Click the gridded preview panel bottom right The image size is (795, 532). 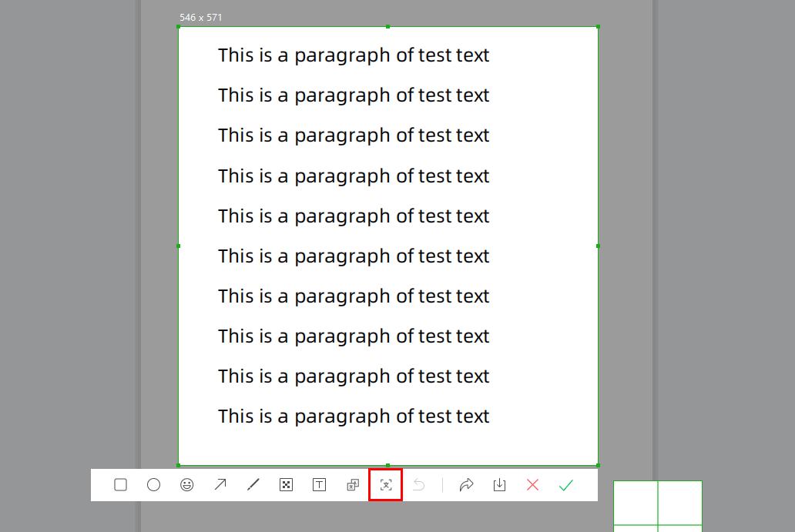point(659,504)
